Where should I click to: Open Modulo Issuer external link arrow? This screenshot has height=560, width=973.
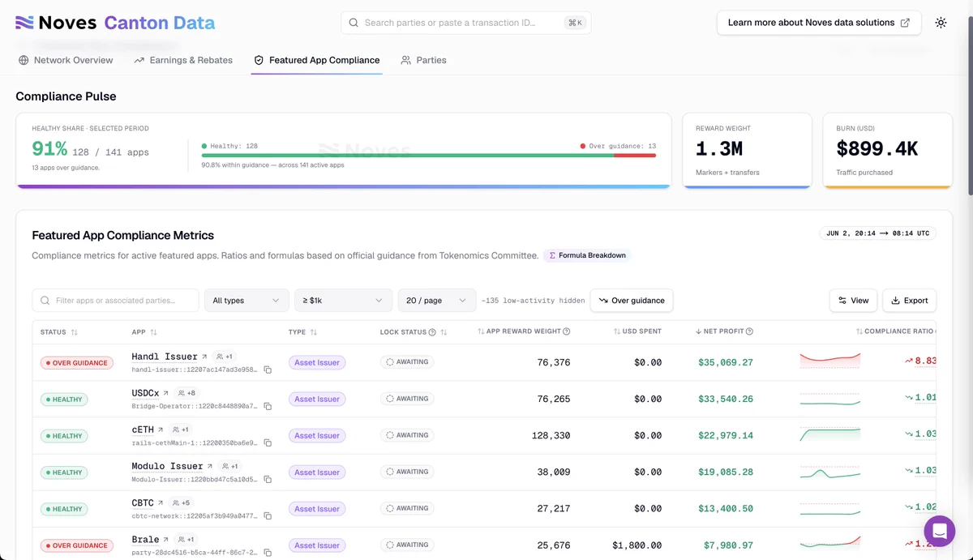point(210,466)
